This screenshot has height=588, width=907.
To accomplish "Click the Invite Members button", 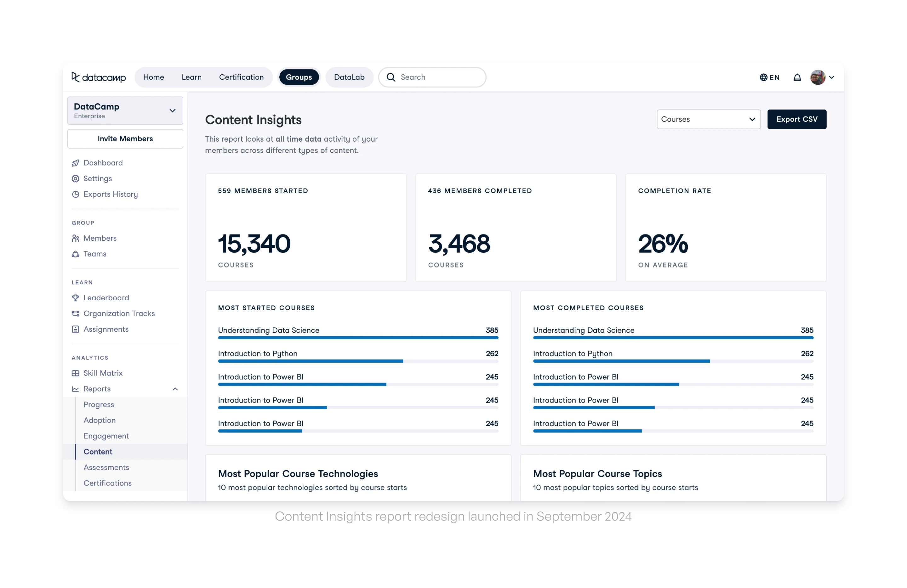I will [125, 139].
